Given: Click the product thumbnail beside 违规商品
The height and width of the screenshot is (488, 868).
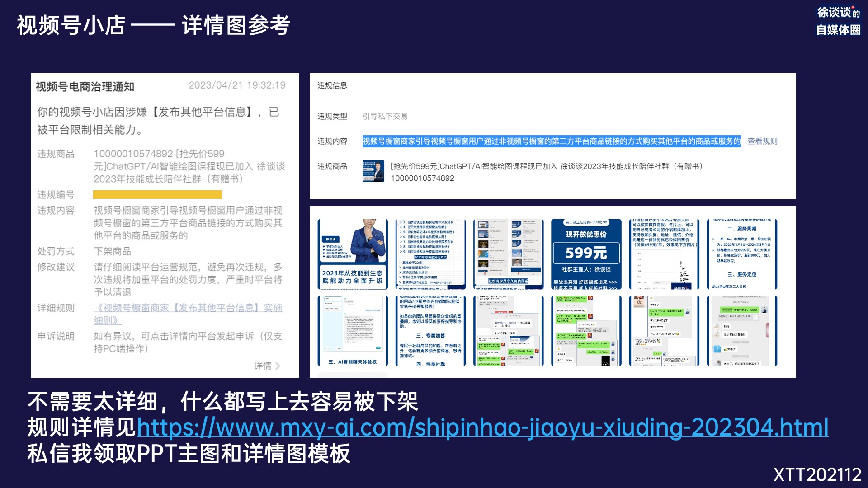Looking at the screenshot, I should click(373, 171).
